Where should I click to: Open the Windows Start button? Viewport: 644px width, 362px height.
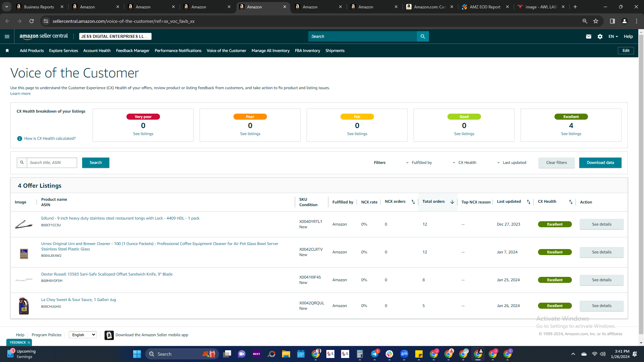coord(137,354)
